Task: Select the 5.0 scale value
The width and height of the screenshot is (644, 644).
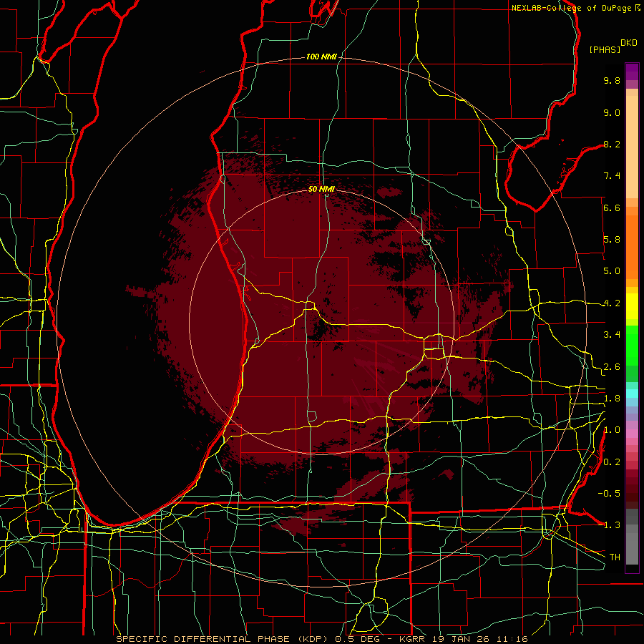Action: (612, 271)
